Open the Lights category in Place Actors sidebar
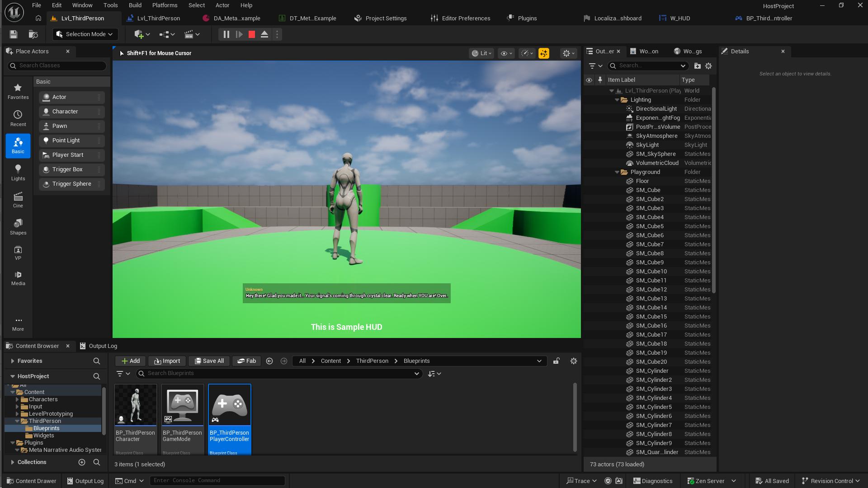This screenshot has height=488, width=868. click(18, 172)
